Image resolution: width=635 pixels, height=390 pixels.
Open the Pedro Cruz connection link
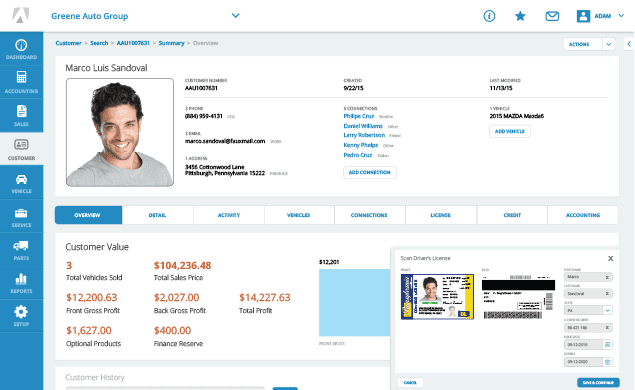[x=358, y=155]
